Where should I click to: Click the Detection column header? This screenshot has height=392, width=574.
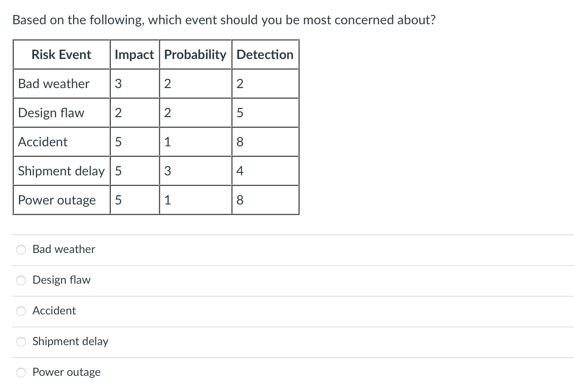265,55
